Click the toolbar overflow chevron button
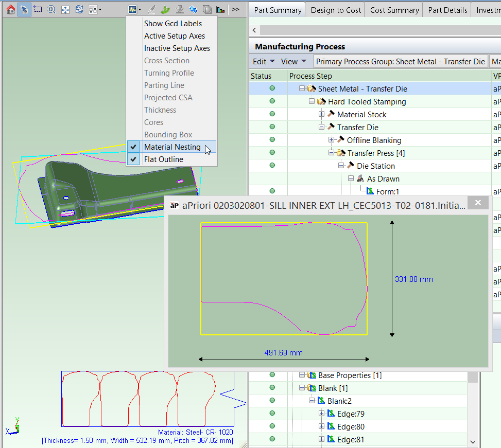Screen dimensions: 501x448 click(235, 9)
